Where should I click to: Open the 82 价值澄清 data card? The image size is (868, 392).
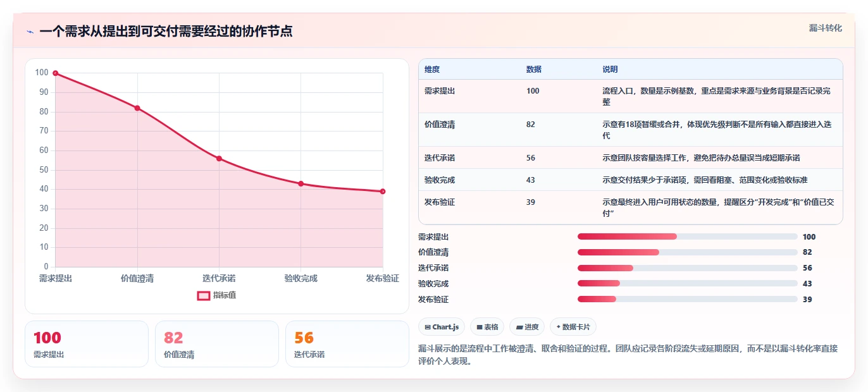(x=217, y=344)
